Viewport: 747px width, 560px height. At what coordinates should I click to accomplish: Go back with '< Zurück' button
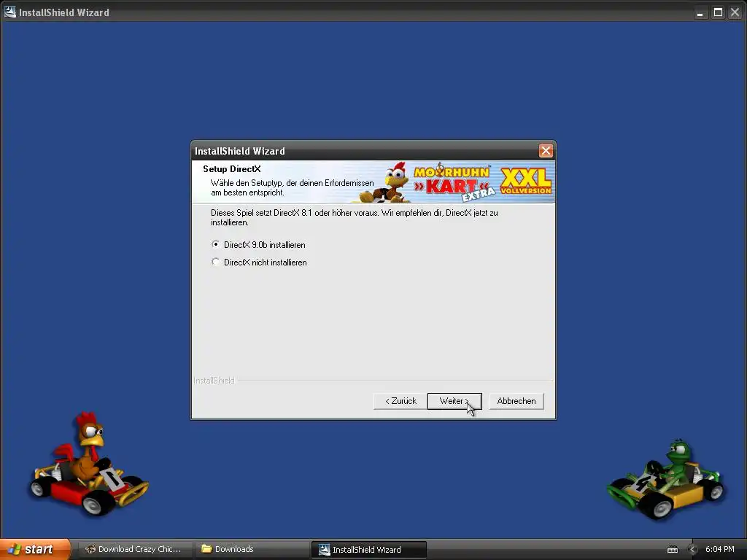point(400,401)
